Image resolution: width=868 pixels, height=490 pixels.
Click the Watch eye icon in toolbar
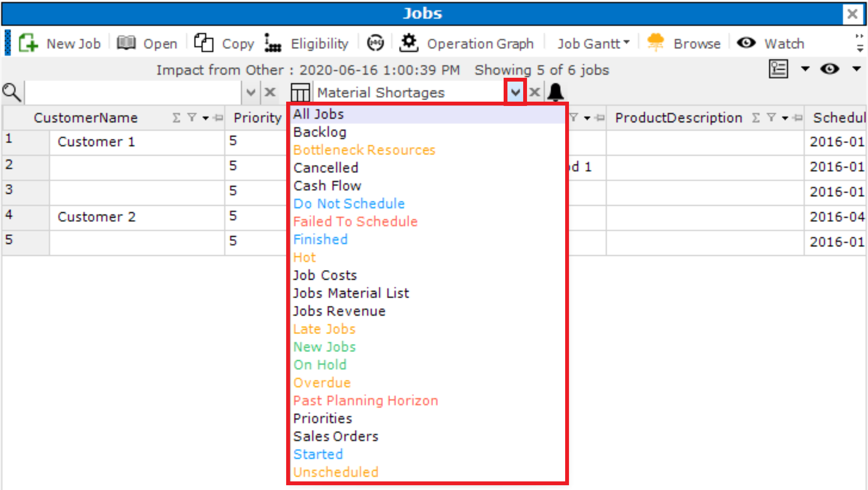[746, 43]
